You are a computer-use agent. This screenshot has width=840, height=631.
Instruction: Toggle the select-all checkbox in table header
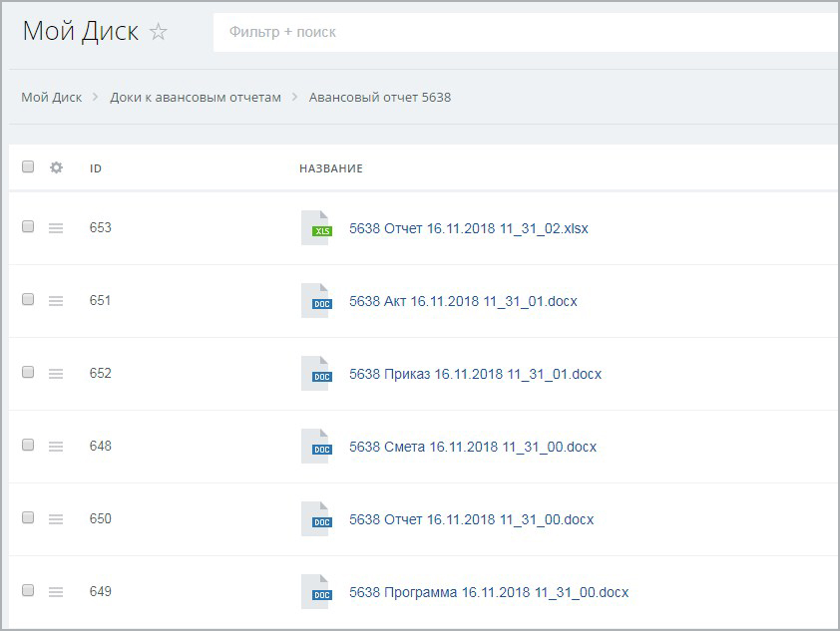click(28, 167)
